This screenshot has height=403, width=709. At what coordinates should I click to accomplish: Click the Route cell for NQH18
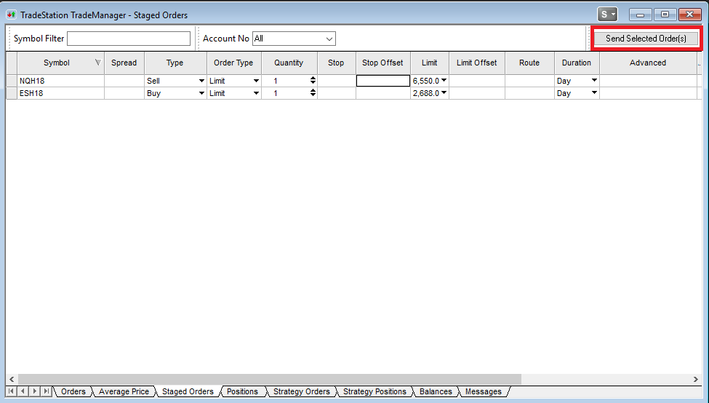(529, 81)
